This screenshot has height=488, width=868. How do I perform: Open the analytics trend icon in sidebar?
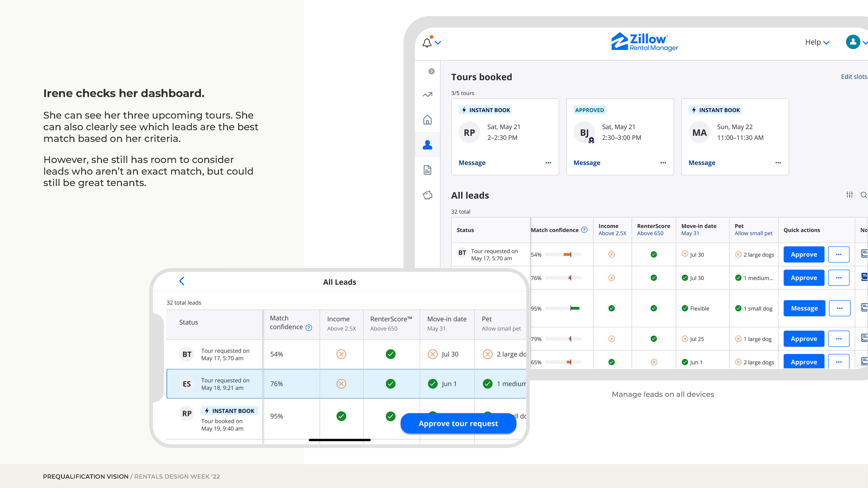pos(427,94)
